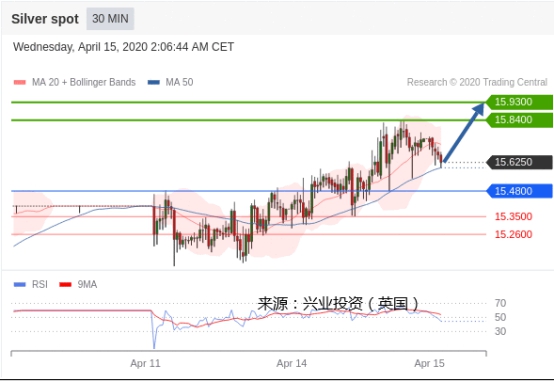Click the Apr 14 date axis label
The image size is (554, 381).
(x=291, y=363)
